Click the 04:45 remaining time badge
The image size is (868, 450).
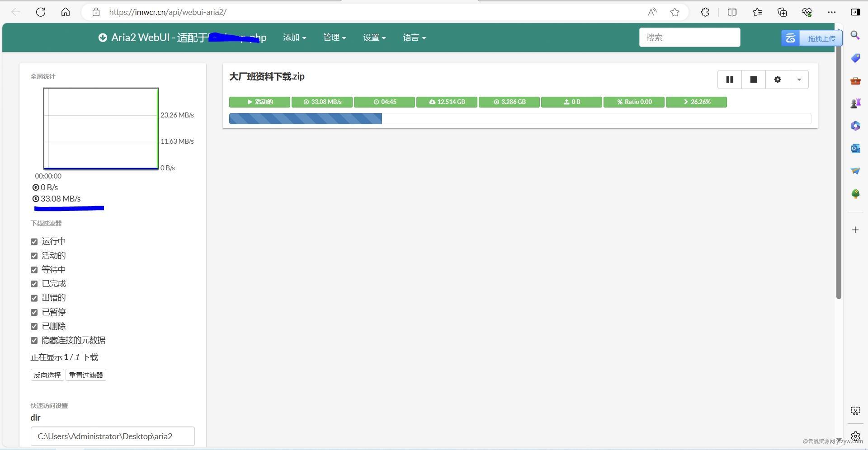click(384, 102)
